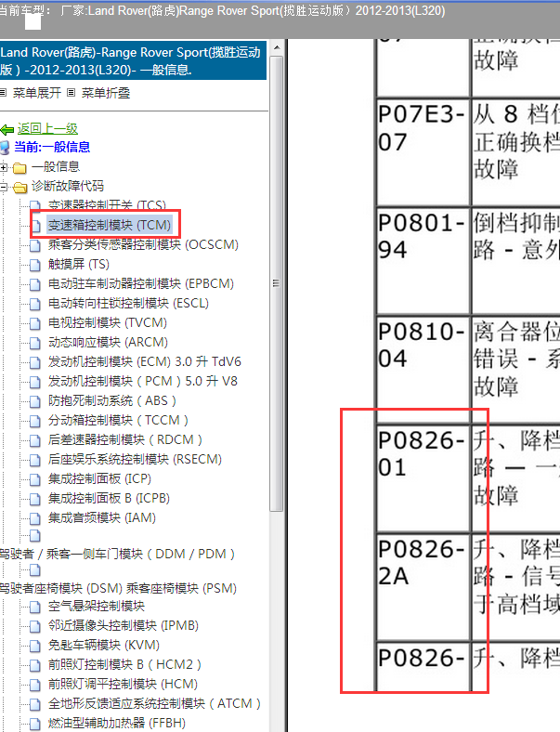Screen dimensions: 560x732
Task: Click document icon beside 集成音频模块 (IAM)
Action: pos(35,519)
